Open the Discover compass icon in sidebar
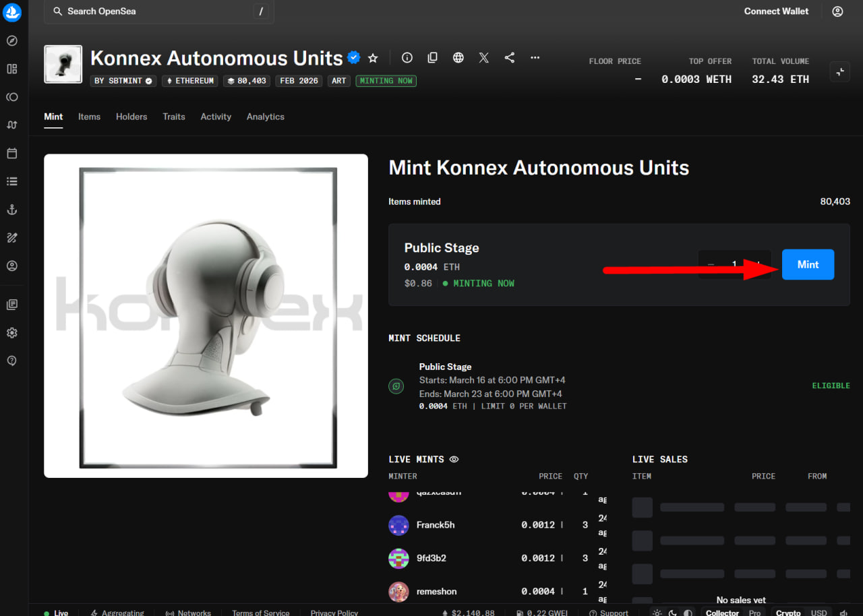The image size is (863, 616). click(12, 41)
